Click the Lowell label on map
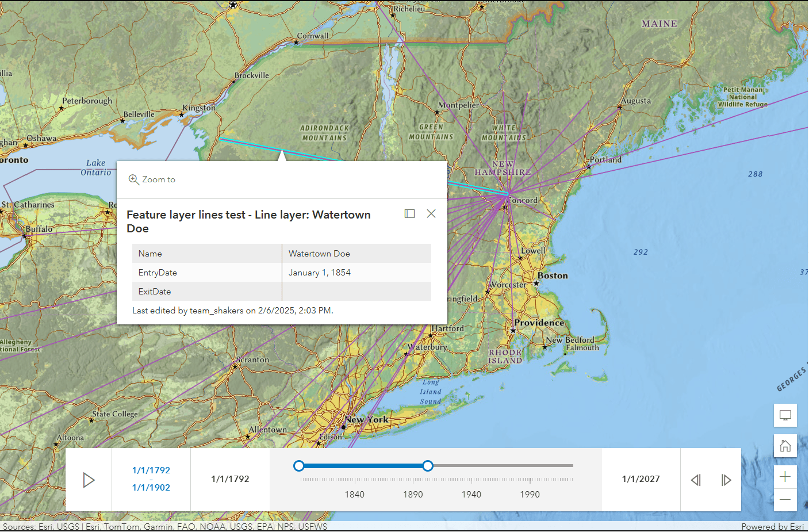Screen dimensions: 809x532 point(533,251)
